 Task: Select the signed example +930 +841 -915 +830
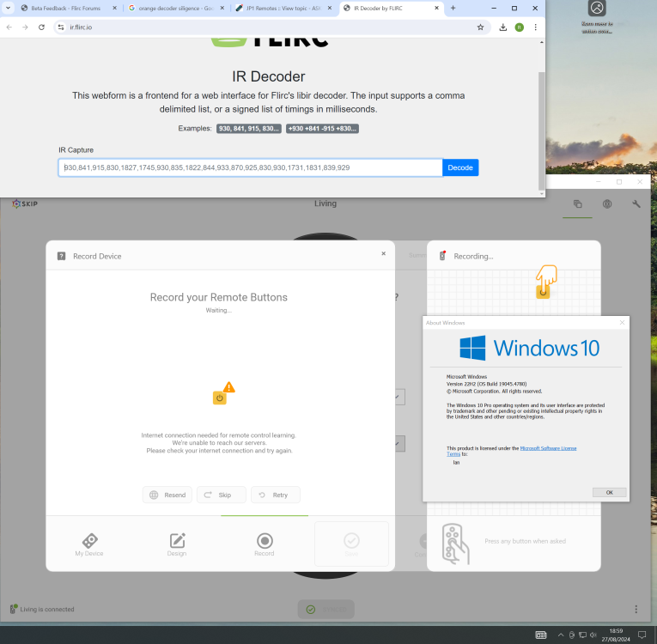point(322,129)
